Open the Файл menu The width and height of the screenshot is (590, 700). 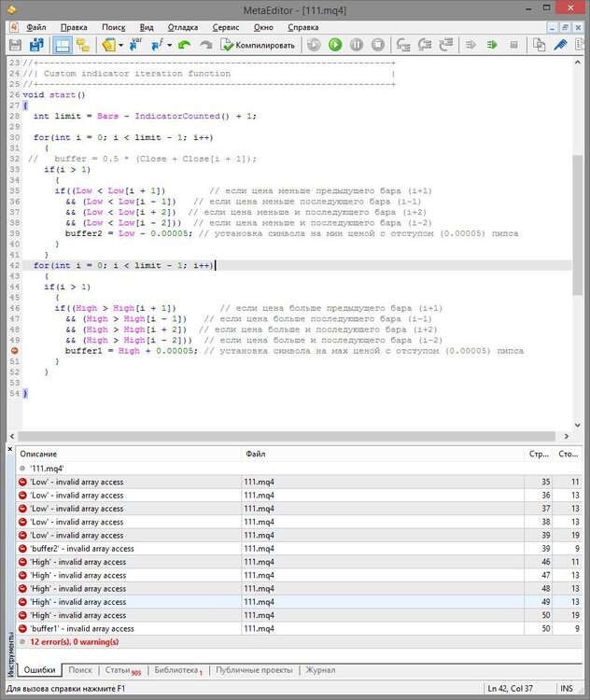coord(36,27)
